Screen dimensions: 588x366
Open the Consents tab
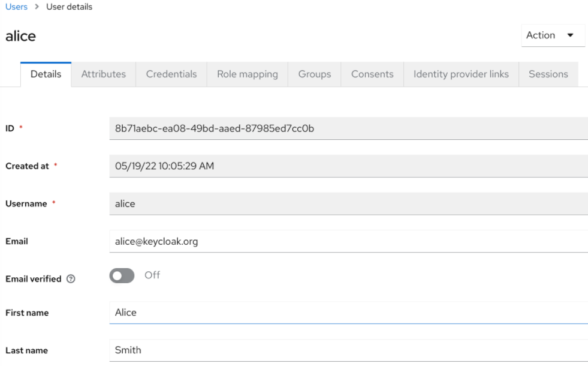[372, 74]
